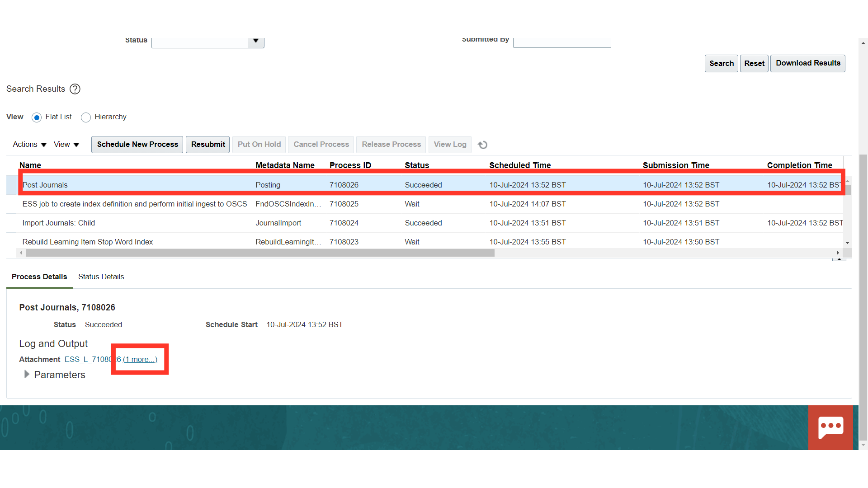Sort by Submission Time column header

coord(676,165)
